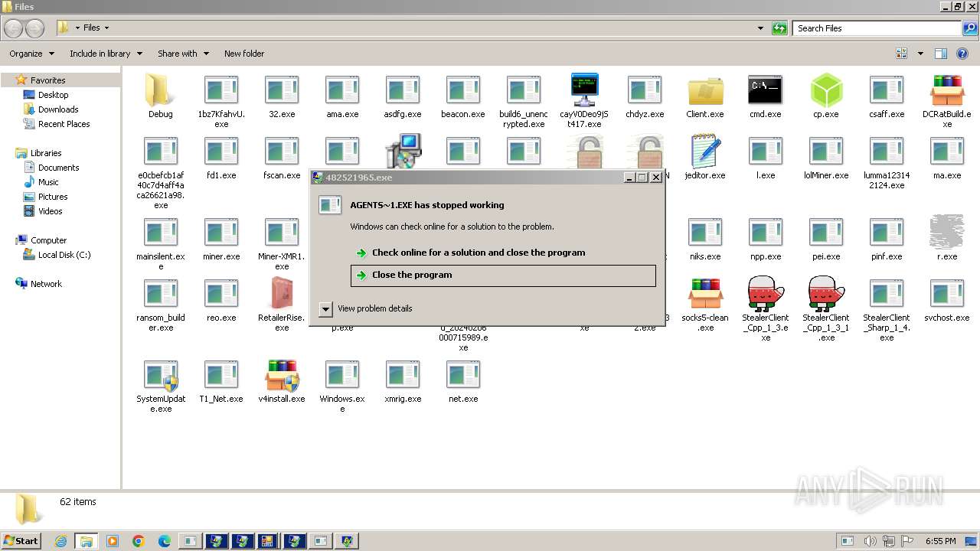This screenshot has width=980, height=551.
Task: Select the net.exe file icon
Action: point(463,375)
